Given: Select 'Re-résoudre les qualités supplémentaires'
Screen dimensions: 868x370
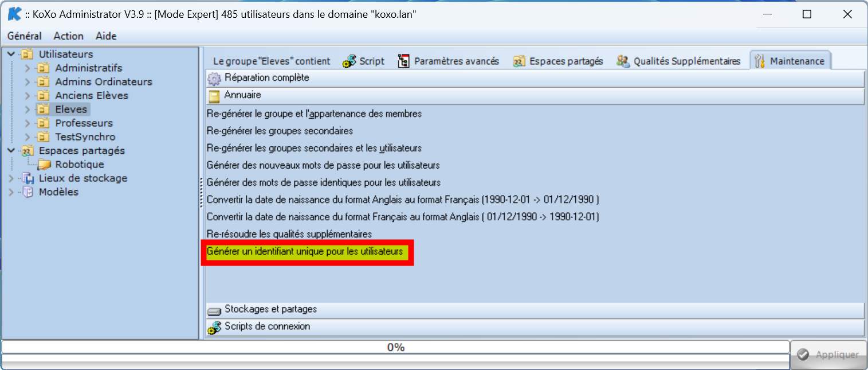Looking at the screenshot, I should click(289, 235).
